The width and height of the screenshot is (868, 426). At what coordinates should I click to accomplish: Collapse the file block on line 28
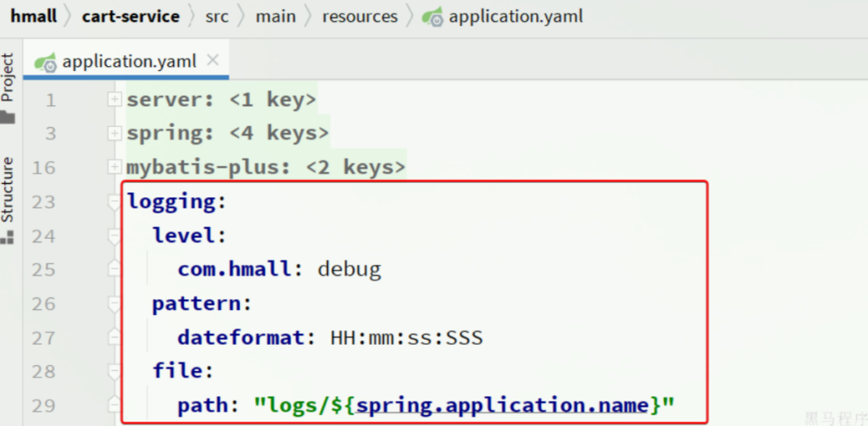(x=114, y=371)
